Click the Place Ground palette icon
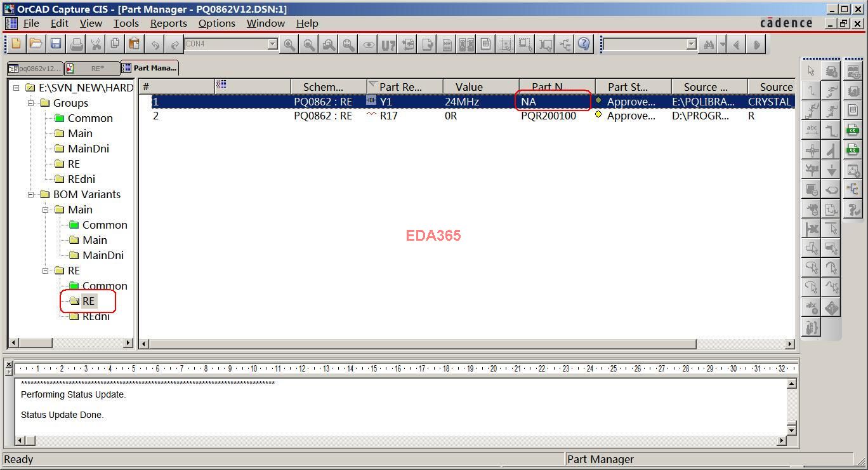The image size is (868, 470). 831,170
